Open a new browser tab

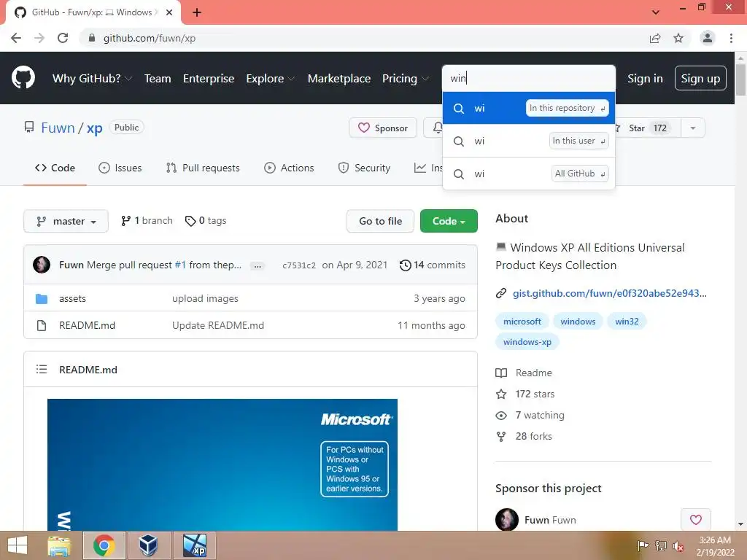197,12
